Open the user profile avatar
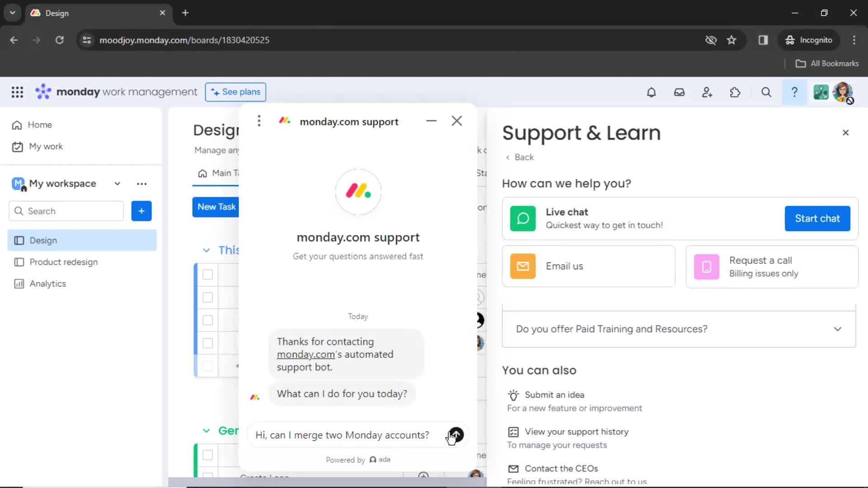This screenshot has height=488, width=868. point(843,92)
